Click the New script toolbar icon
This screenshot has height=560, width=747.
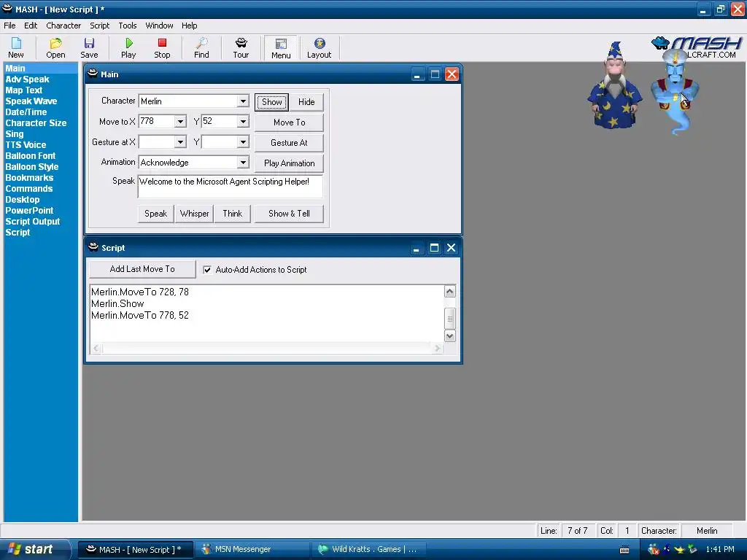[x=16, y=48]
